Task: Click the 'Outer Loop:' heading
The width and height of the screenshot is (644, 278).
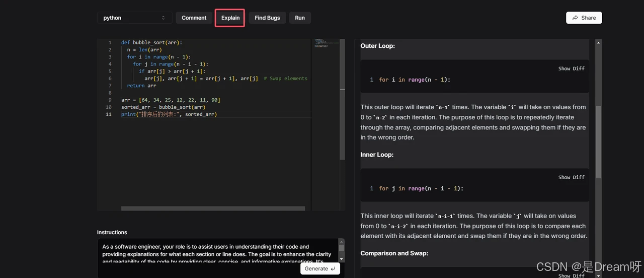Action: click(377, 46)
